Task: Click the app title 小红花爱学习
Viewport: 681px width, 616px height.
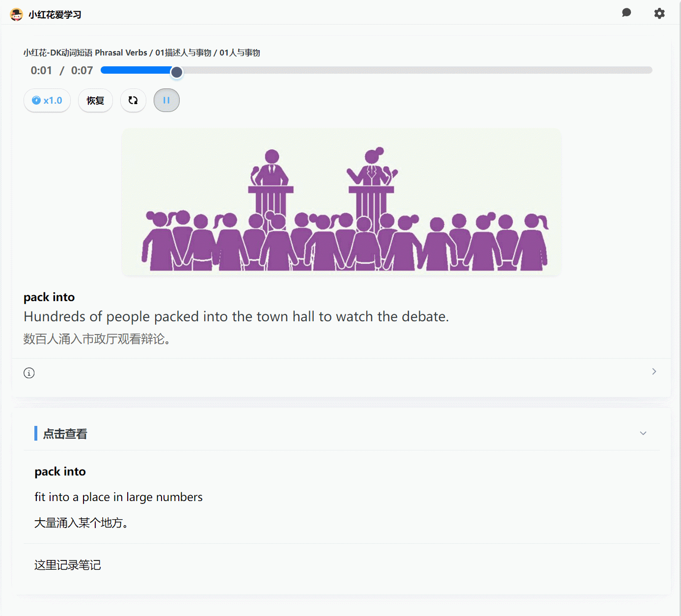Action: click(55, 15)
